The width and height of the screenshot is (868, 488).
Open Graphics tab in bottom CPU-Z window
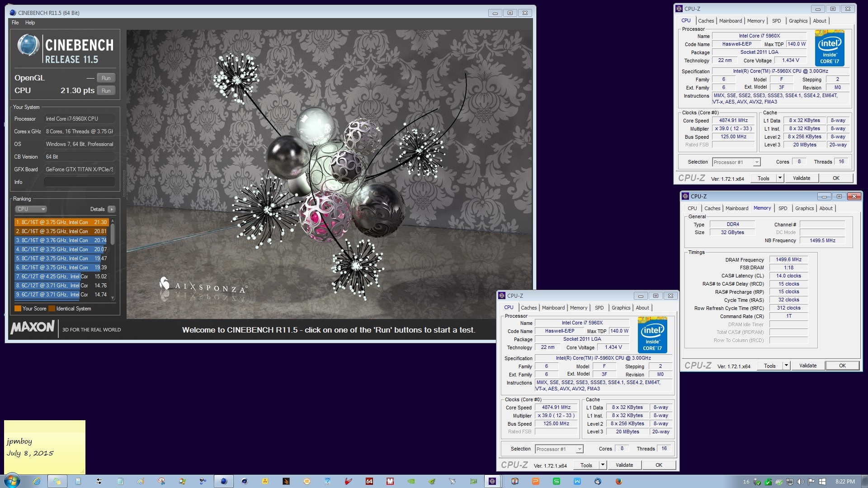tap(621, 308)
